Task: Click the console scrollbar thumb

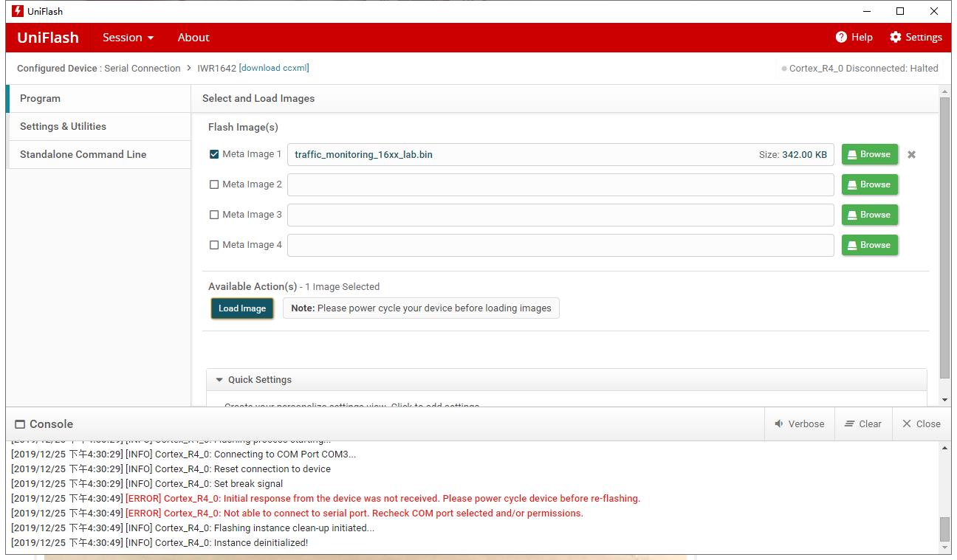Action: pyautogui.click(x=944, y=529)
